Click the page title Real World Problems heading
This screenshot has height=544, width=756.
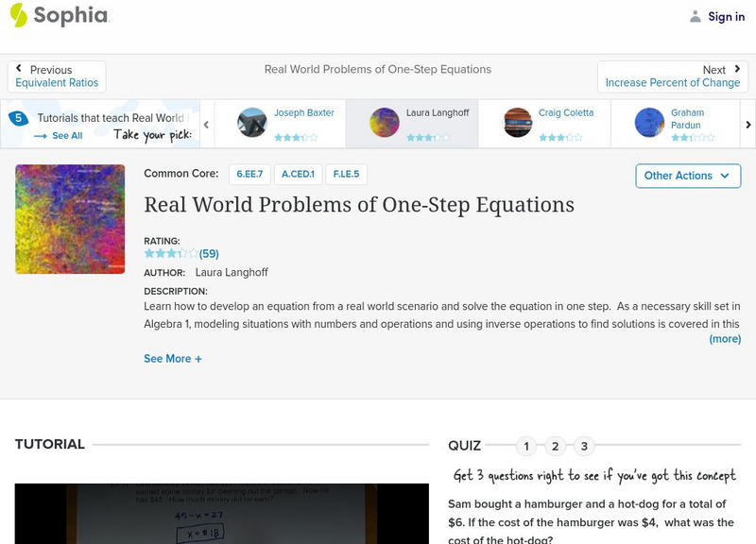[x=359, y=205]
